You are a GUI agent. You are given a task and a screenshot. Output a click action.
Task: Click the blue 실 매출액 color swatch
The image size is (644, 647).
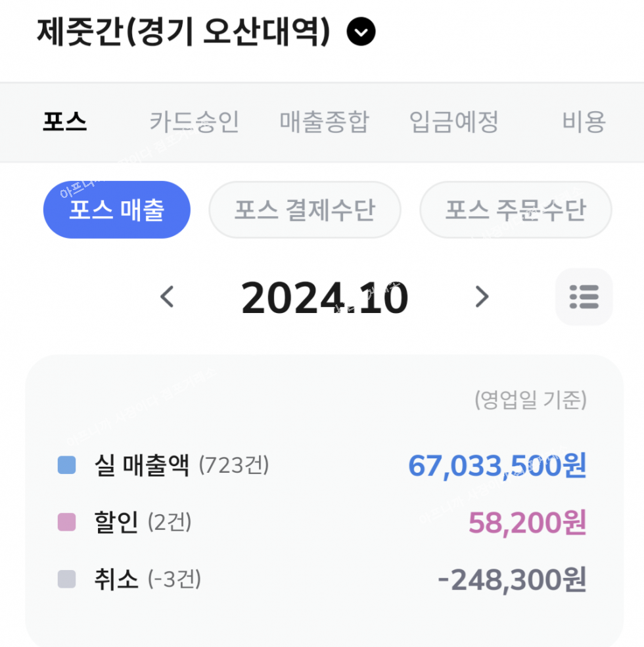point(66,466)
